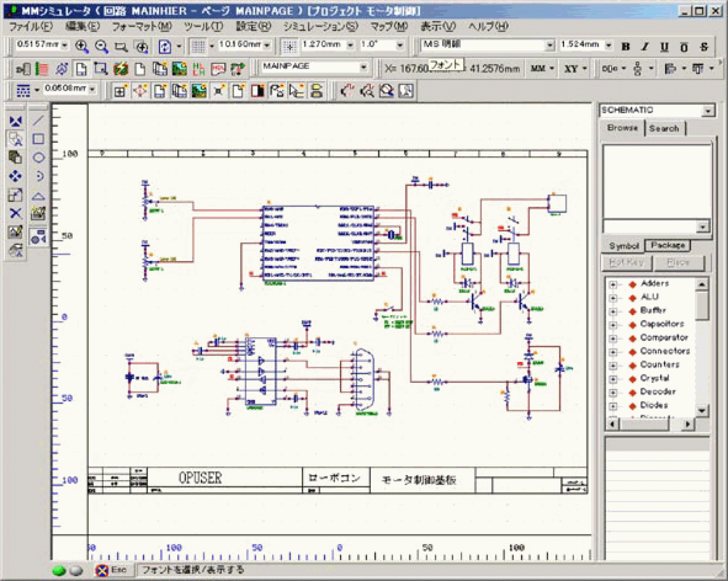
Task: Toggle underline text formatting
Action: [x=664, y=46]
